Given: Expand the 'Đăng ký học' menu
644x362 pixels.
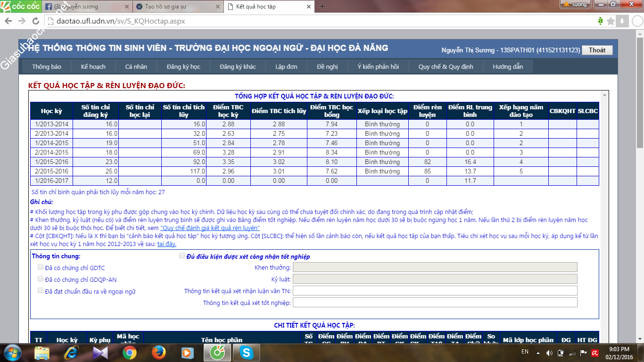Looking at the screenshot, I should tap(183, 66).
